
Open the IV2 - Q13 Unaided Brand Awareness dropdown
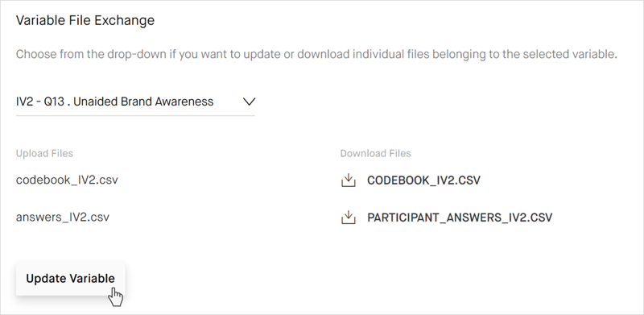(135, 102)
